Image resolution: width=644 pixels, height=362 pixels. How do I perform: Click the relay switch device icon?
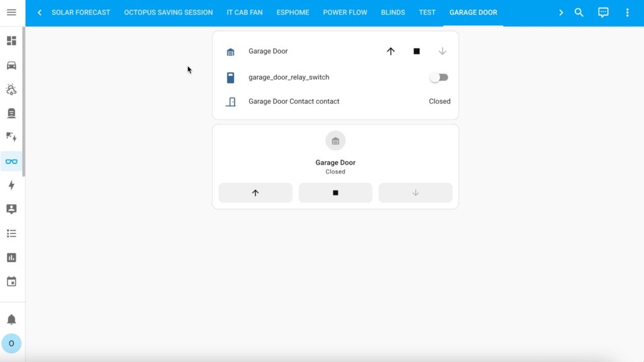coord(230,77)
